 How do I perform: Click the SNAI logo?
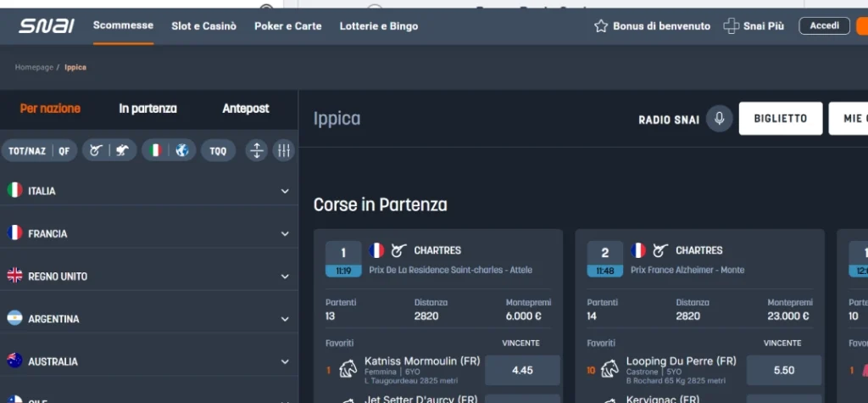(x=47, y=26)
